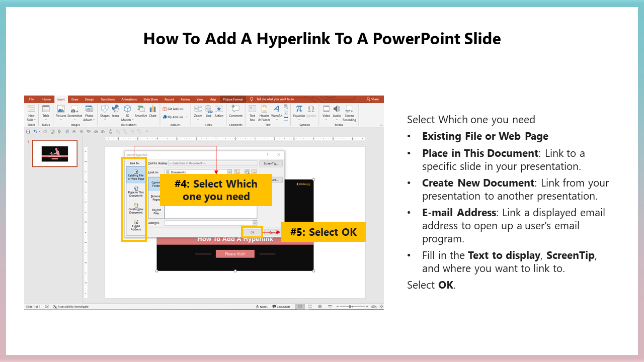The height and width of the screenshot is (362, 644).
Task: Click the Undo arrow in quick access toolbar
Action: 36,132
